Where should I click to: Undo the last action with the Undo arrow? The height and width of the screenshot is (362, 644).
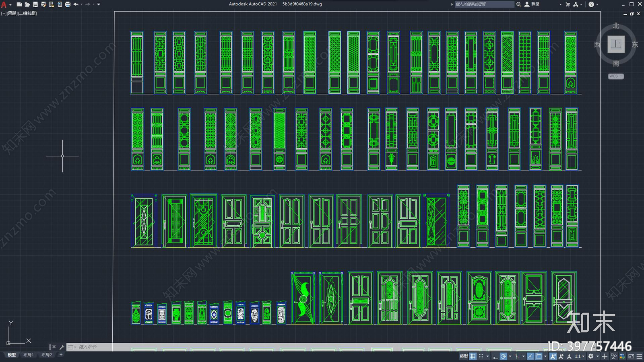76,4
